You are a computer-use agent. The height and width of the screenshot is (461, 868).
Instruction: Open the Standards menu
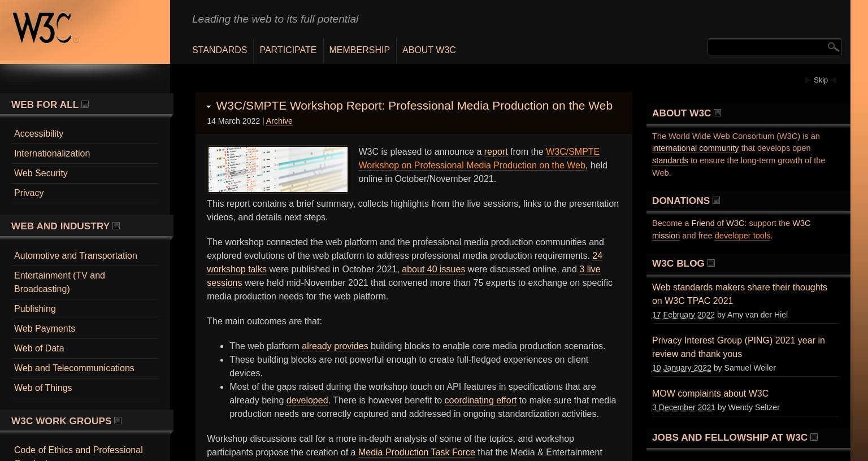tap(219, 50)
